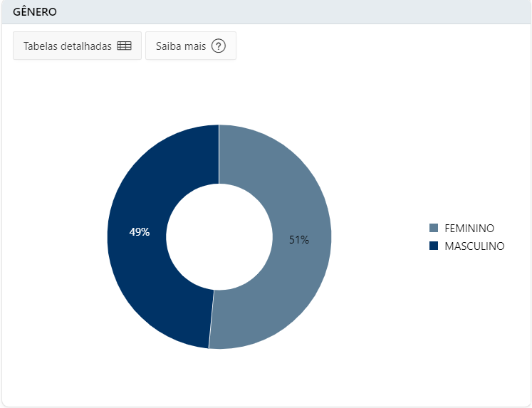Click the table grid icon in Tabelas detalhadas

124,46
